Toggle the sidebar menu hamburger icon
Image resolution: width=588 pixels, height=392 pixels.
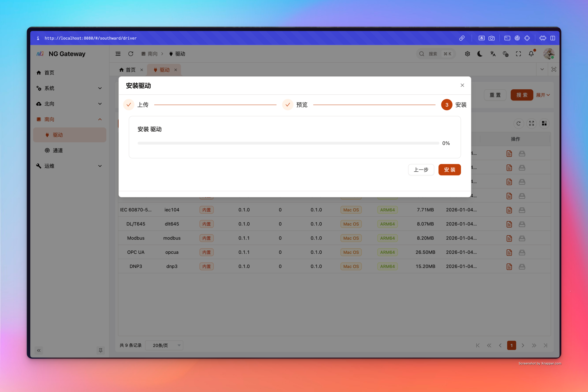tap(118, 54)
